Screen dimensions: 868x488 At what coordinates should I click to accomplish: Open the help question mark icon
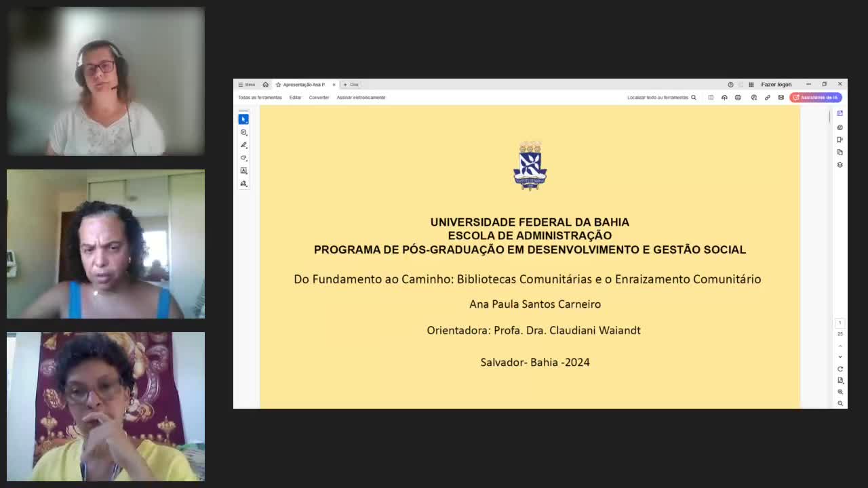[730, 85]
